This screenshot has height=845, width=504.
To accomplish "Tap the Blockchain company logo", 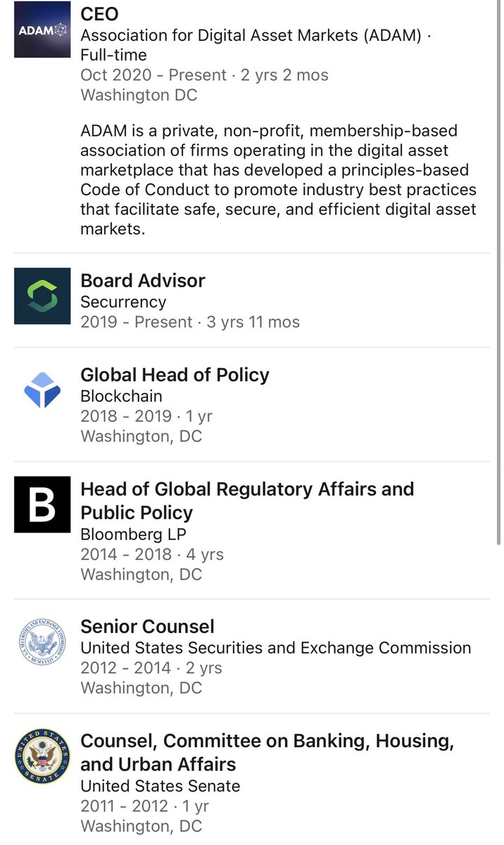I will point(42,390).
